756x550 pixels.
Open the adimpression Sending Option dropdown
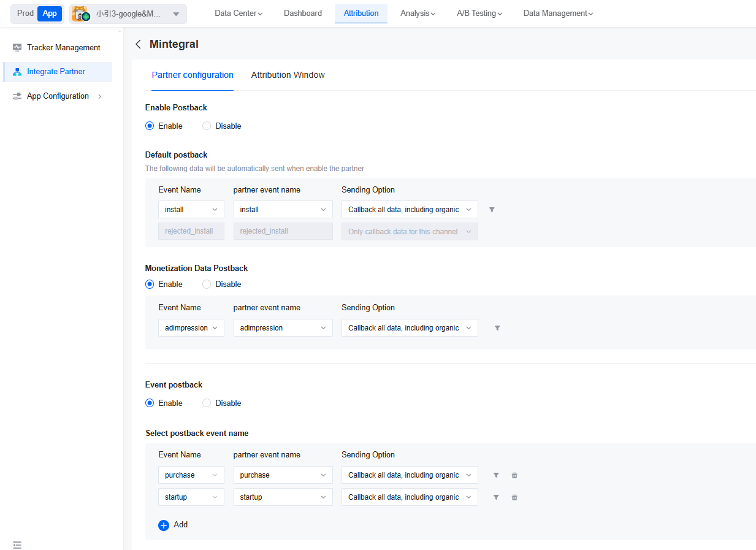[x=410, y=328]
